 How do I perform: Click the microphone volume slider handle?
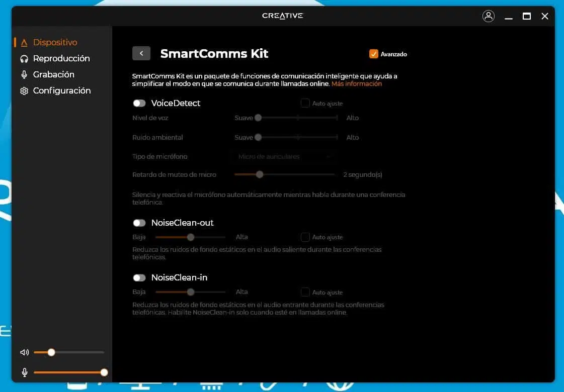pos(104,372)
